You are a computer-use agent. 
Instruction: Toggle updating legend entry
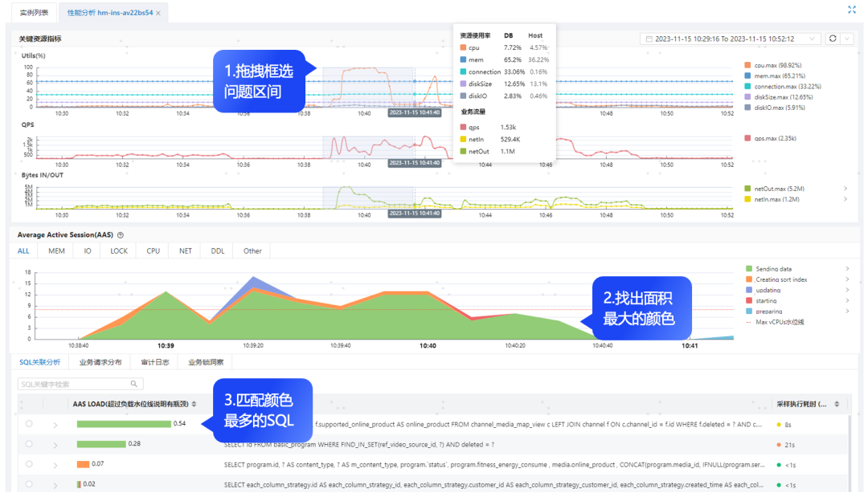tap(764, 290)
